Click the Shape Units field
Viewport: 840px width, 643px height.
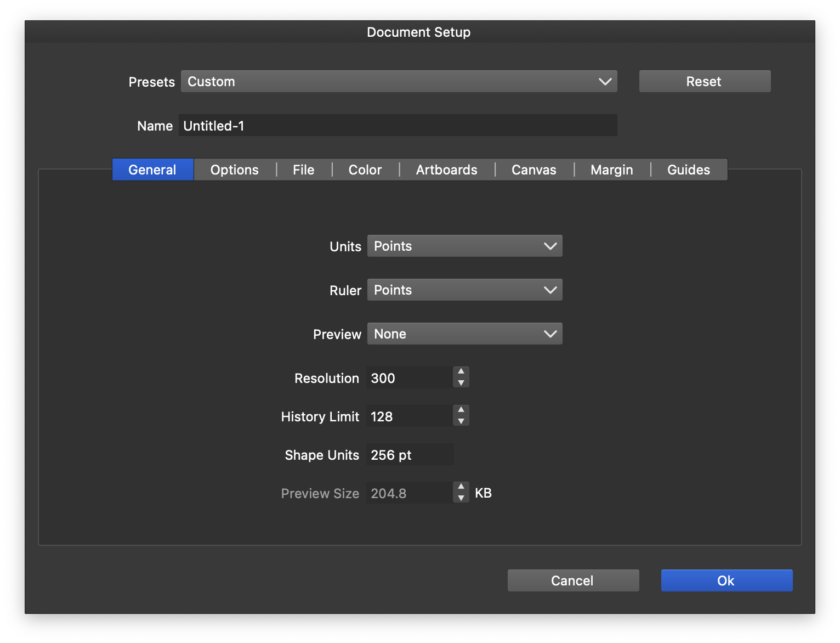pos(409,455)
